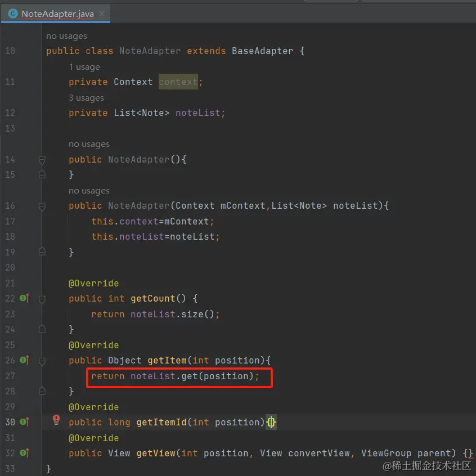Open the red error bulb on line 30

pyautogui.click(x=56, y=420)
